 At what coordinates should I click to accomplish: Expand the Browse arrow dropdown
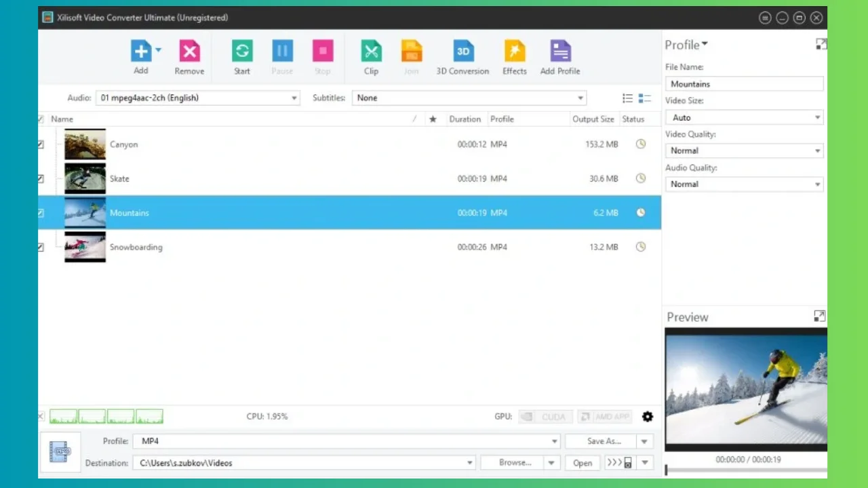[x=552, y=463]
